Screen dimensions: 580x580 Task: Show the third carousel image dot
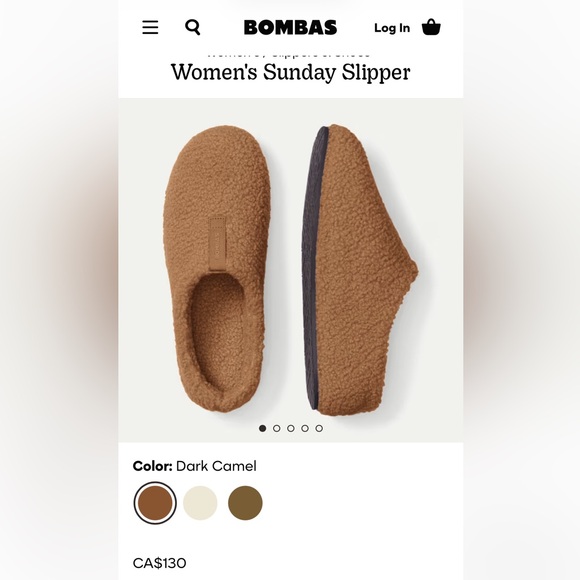tap(291, 428)
